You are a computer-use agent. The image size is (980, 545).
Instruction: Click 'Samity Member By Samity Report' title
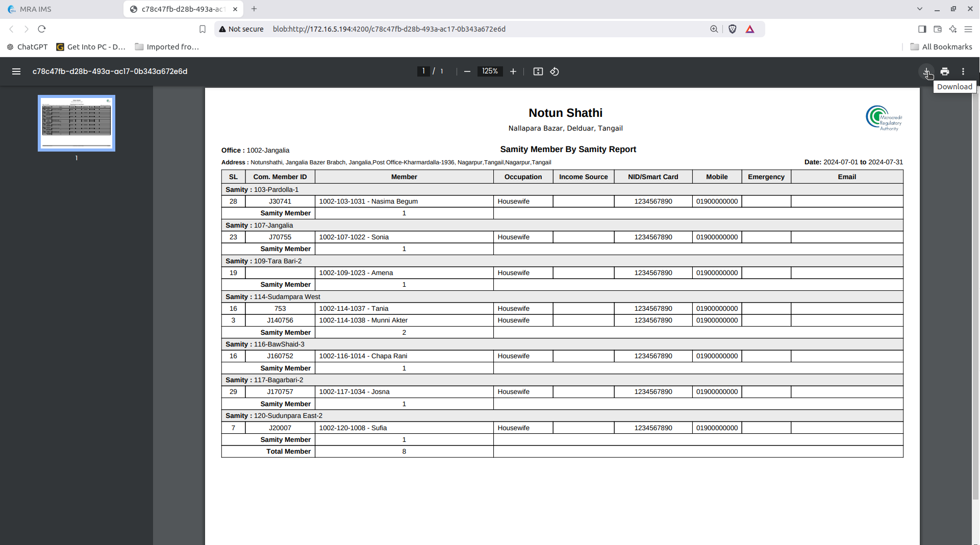tap(568, 150)
